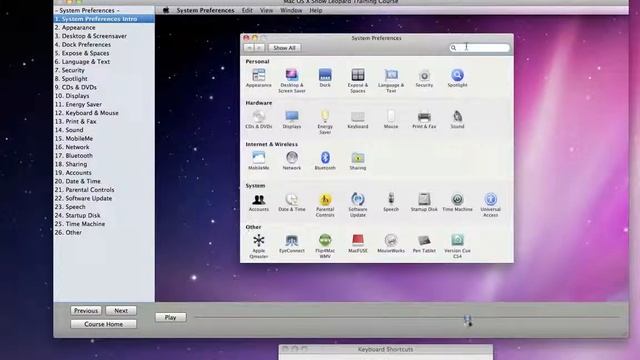Open the Bluetooth preference icon
640x360 pixels.
(x=325, y=158)
